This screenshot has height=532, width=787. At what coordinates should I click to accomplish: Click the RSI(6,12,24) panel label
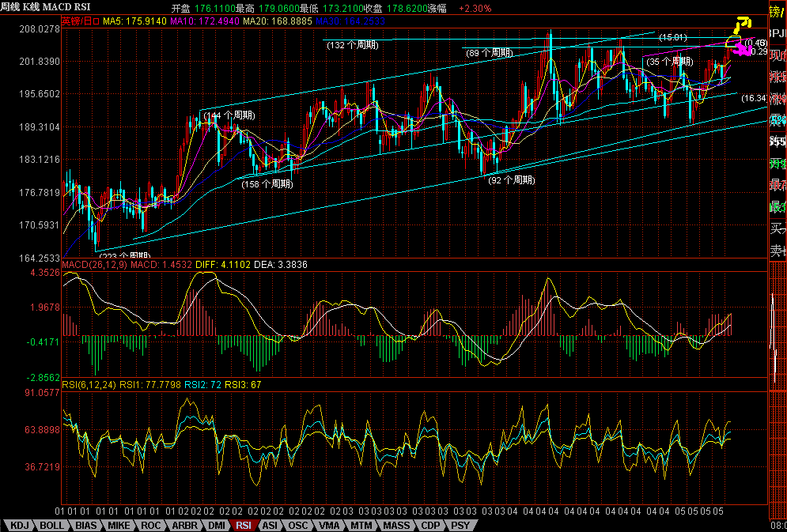click(89, 385)
